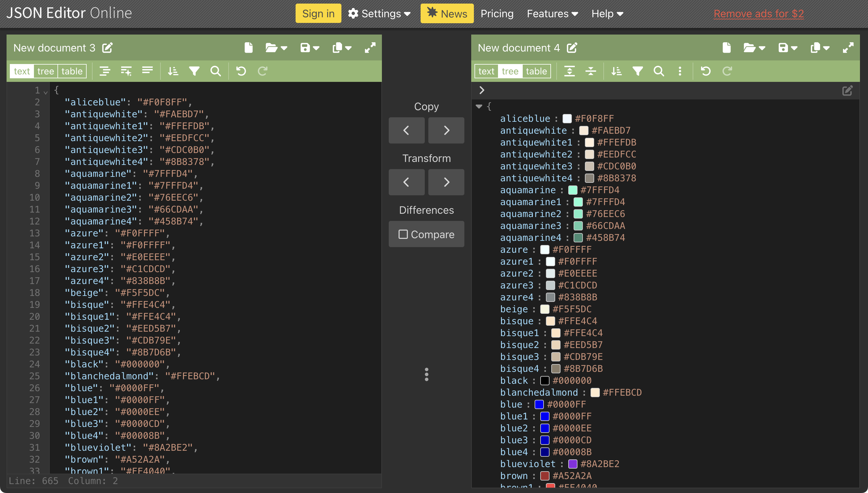The height and width of the screenshot is (493, 868).
Task: Click line 18 beige in text editor
Action: (117, 293)
